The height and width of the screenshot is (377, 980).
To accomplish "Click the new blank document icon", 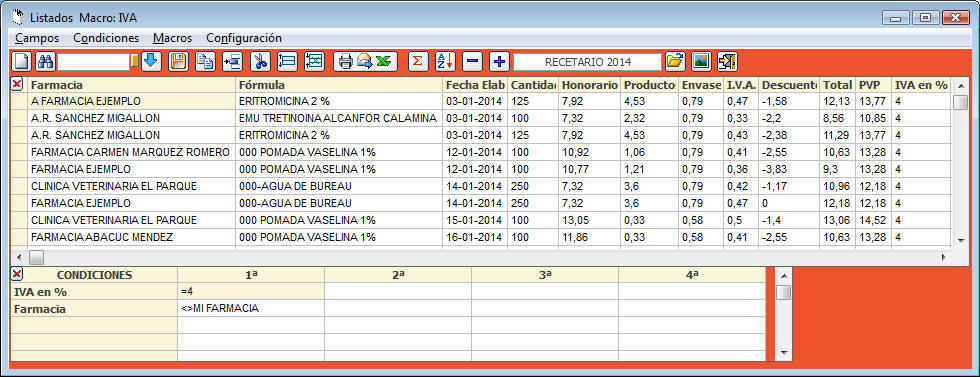I will point(22,61).
